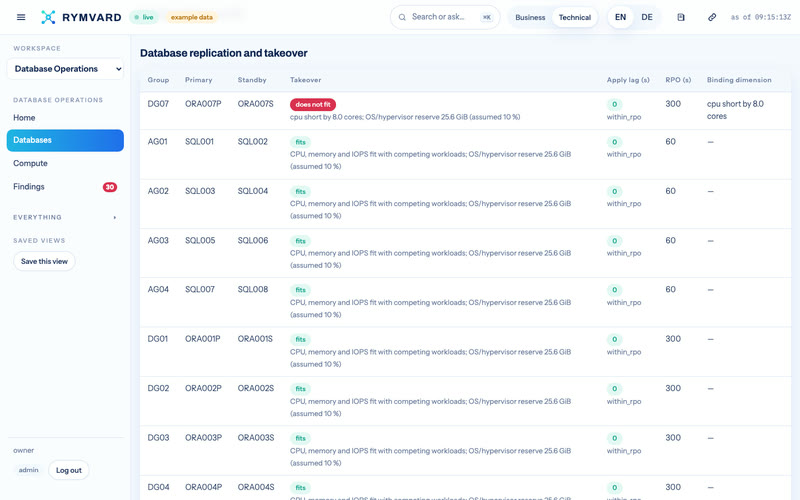Image resolution: width=800 pixels, height=500 pixels.
Task: Open the Databases sidebar item
Action: point(65,140)
